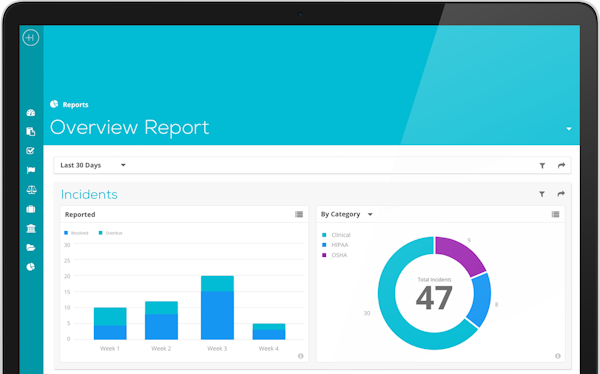Viewport: 600px width, 374px height.
Task: Click info icon on Reported chart
Action: pyautogui.click(x=300, y=356)
